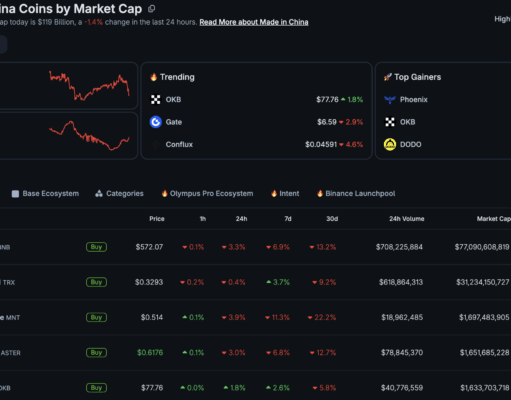The height and width of the screenshot is (400, 511).
Task: Open the lower red sparkline chart card
Action: tap(69, 136)
